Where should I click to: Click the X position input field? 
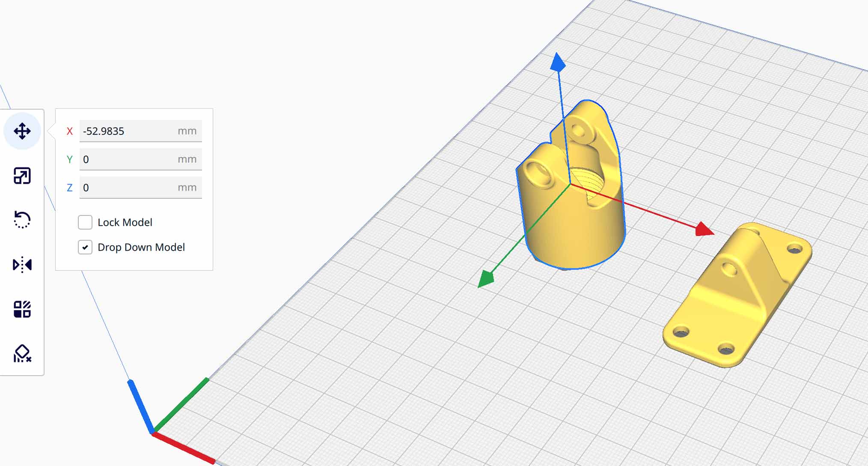click(128, 131)
